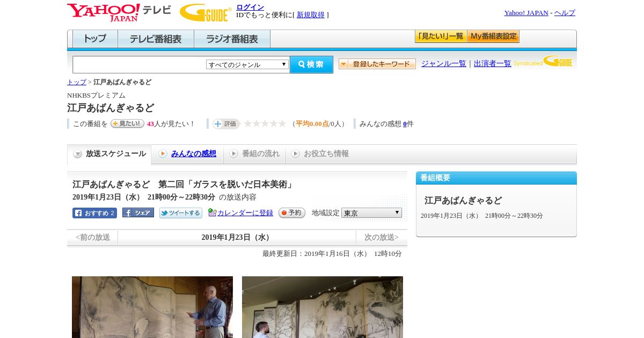The image size is (644, 338).
Task: Open the 出演者一覧 link
Action: click(x=493, y=63)
